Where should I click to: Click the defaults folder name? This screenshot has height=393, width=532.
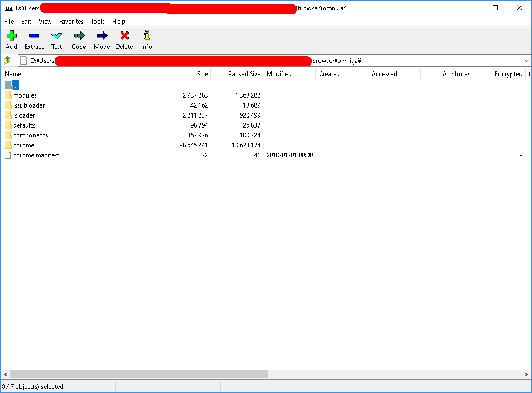(24, 125)
